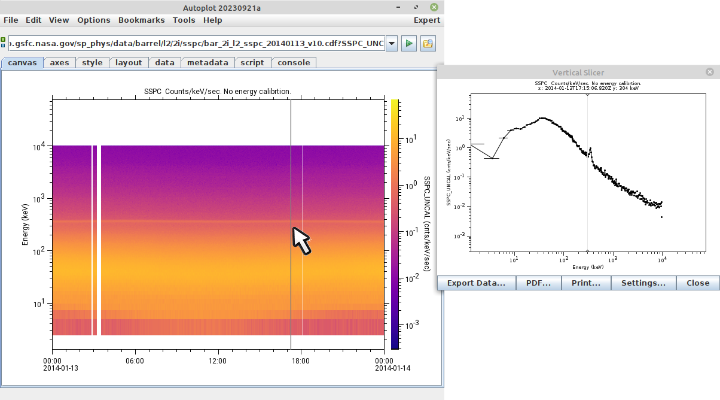Switch to the metadata tab
This screenshot has height=400, width=720.
pyautogui.click(x=208, y=62)
